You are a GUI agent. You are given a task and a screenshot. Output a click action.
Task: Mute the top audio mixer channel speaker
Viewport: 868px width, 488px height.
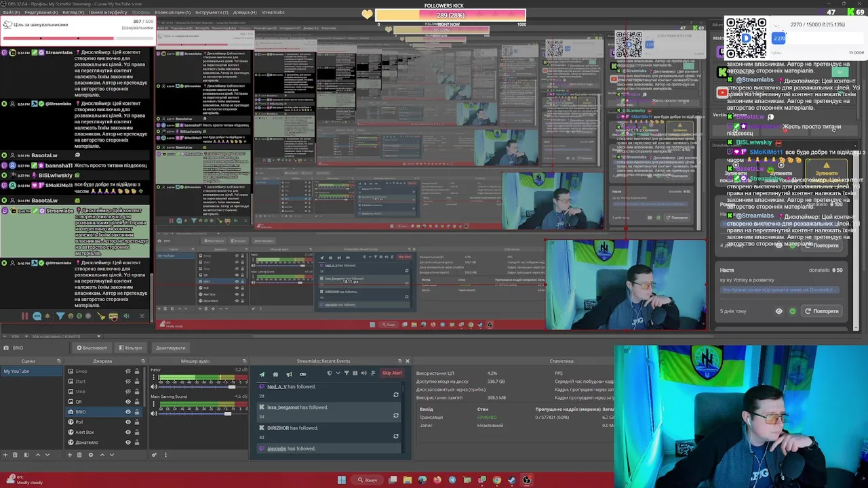click(x=154, y=387)
